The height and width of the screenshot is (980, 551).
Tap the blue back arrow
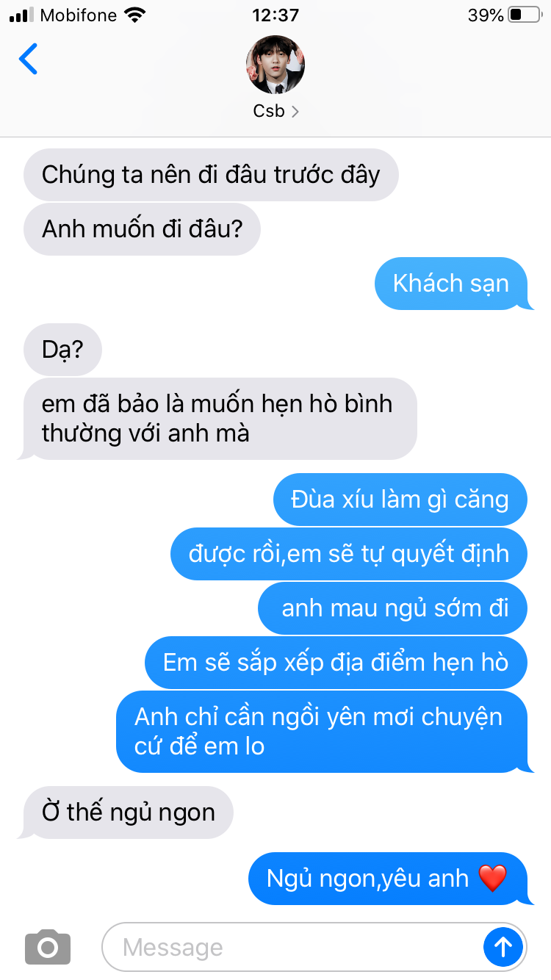click(28, 59)
